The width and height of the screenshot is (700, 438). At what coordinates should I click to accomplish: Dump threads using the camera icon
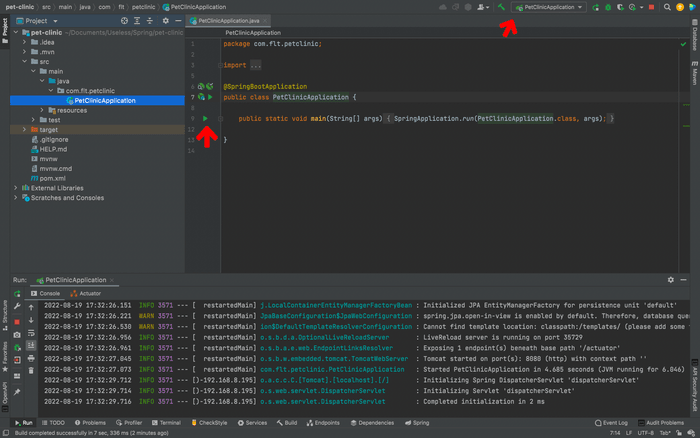[17, 335]
